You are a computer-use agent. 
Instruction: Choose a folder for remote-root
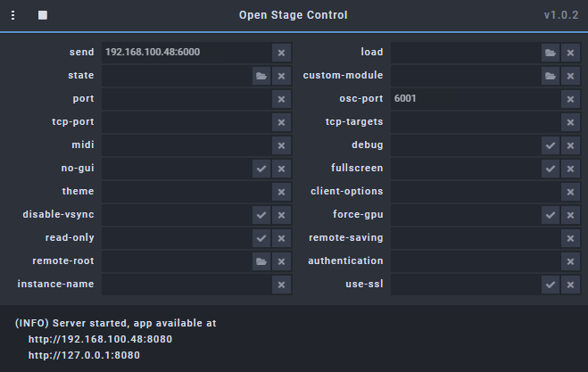[x=261, y=261]
